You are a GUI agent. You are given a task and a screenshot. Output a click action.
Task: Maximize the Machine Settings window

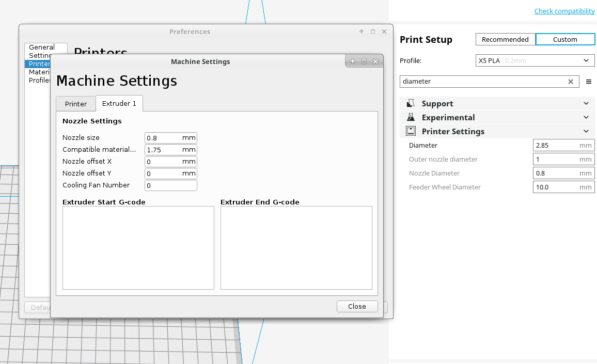click(364, 61)
